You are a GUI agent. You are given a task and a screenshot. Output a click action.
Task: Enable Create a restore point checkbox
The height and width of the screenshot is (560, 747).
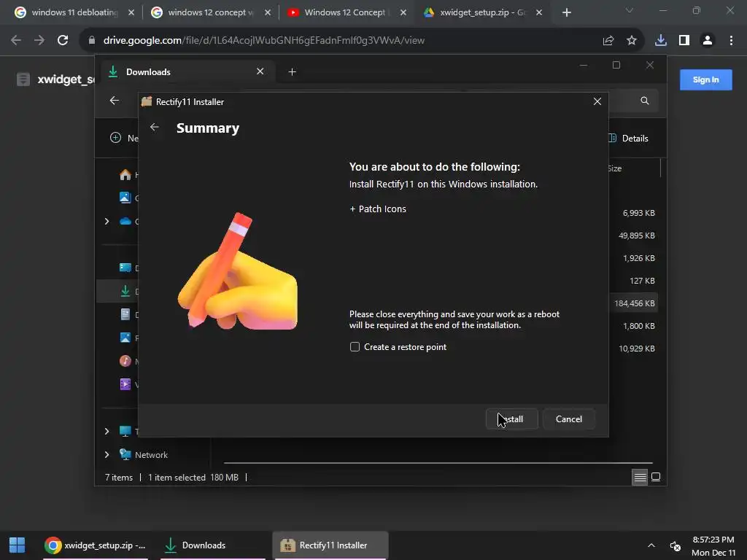[x=355, y=346]
